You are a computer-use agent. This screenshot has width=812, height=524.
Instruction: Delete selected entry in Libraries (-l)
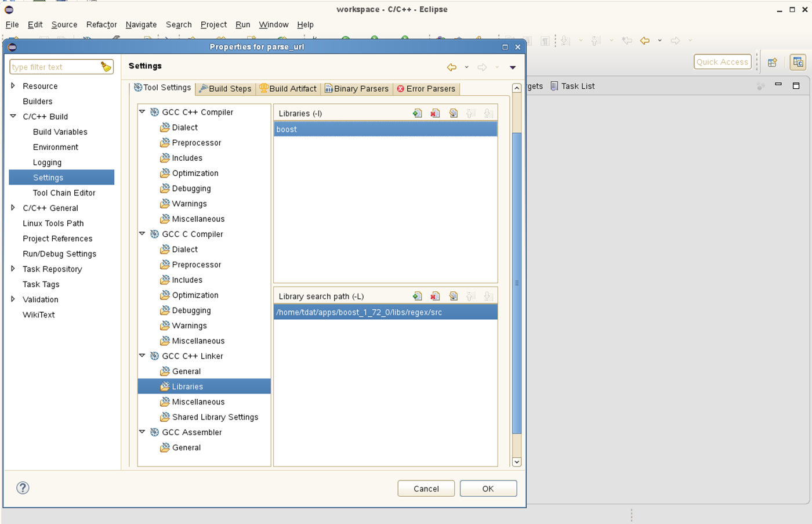coord(435,113)
